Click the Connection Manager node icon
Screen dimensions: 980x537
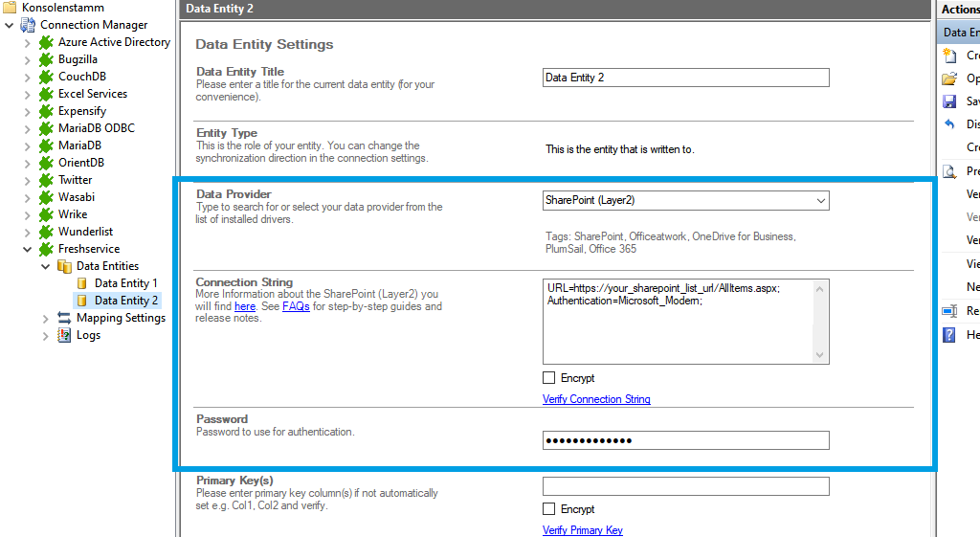(x=28, y=25)
